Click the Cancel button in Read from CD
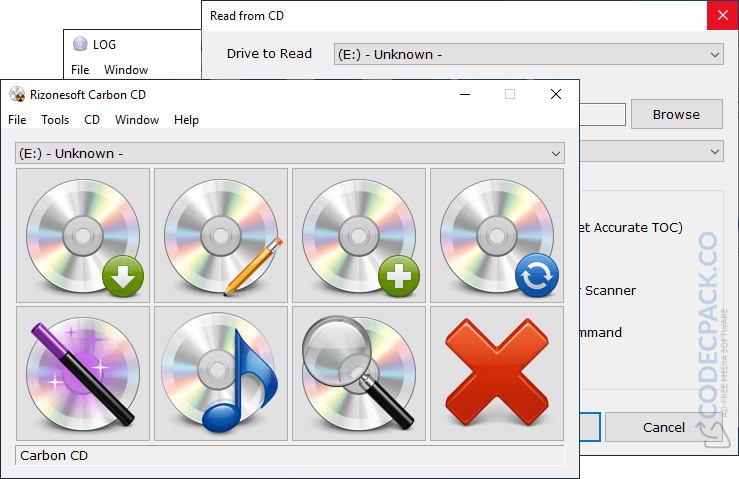Image resolution: width=739 pixels, height=479 pixels. 664,427
